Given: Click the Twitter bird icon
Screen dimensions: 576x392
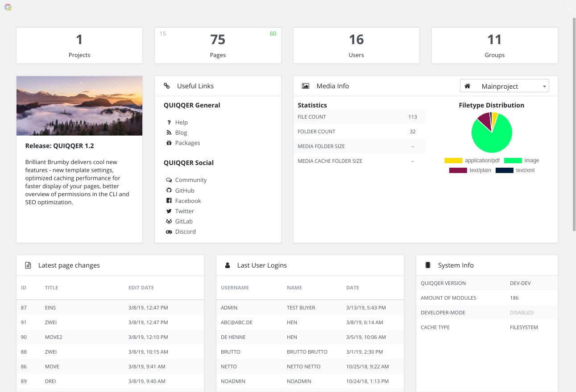Looking at the screenshot, I should [169, 211].
